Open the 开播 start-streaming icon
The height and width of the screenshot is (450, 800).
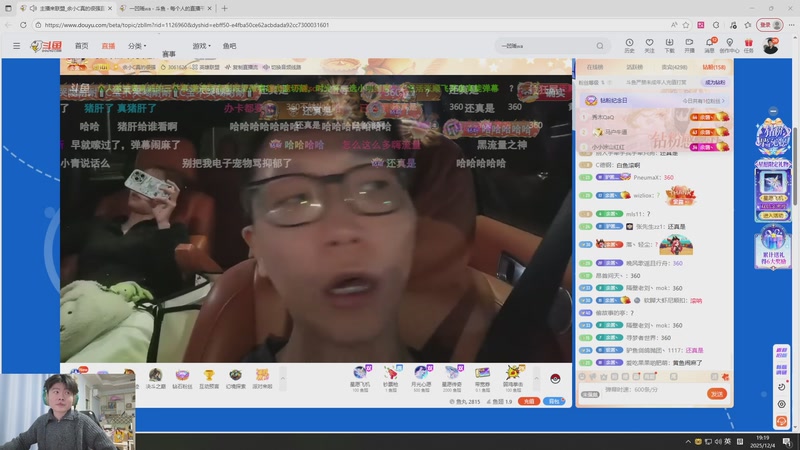[x=689, y=45]
